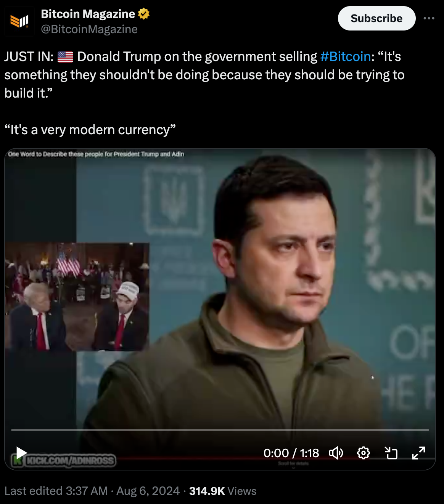This screenshot has height=504, width=444.
Task: Click the 0:00 / 1:18 time display
Action: [291, 453]
